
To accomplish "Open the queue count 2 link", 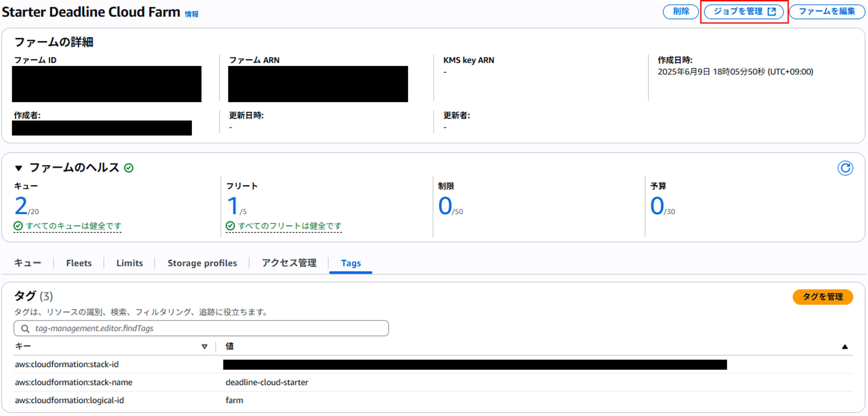I will coord(21,206).
